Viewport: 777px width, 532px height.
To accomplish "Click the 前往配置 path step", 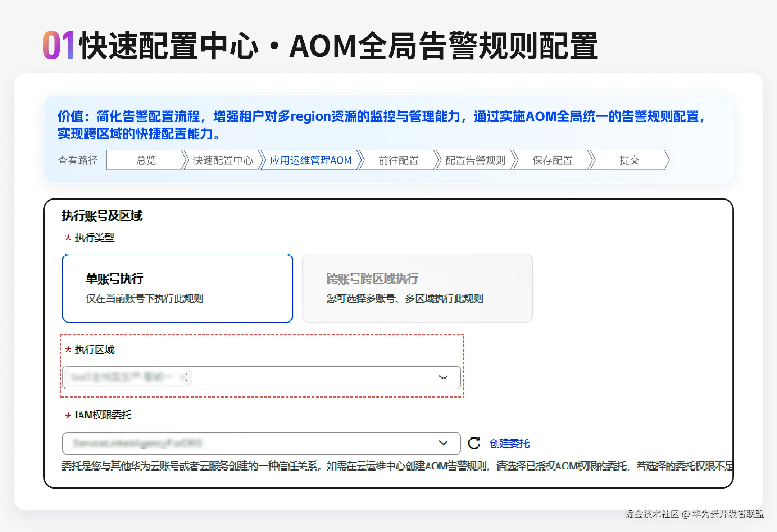I will click(x=398, y=160).
